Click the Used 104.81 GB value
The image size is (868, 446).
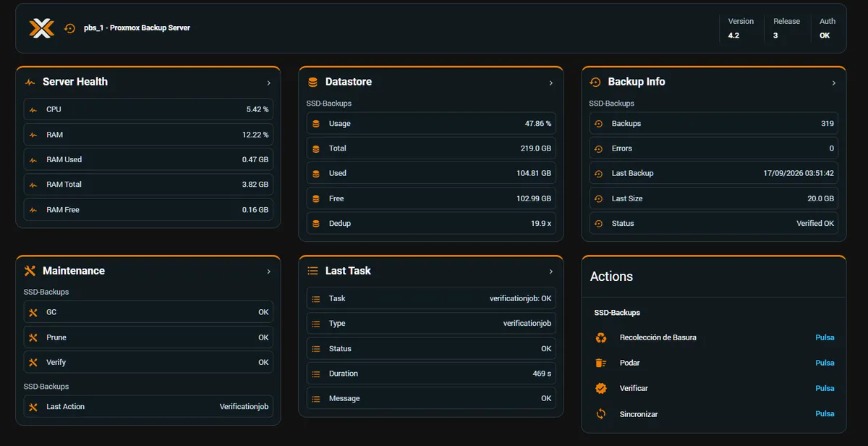point(534,174)
